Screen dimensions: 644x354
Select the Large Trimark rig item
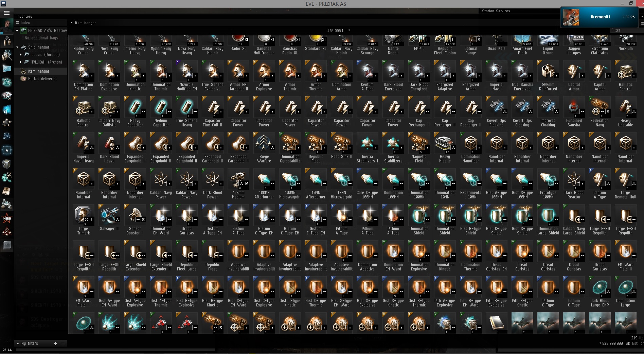pyautogui.click(x=84, y=219)
